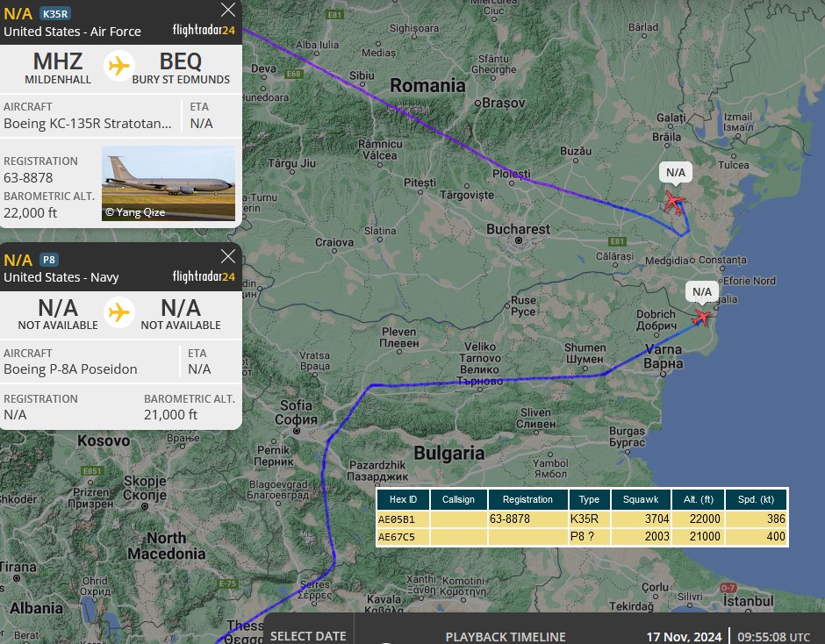Click the Skopje city label
Viewport: 825px width, 644px height.
[x=145, y=488]
